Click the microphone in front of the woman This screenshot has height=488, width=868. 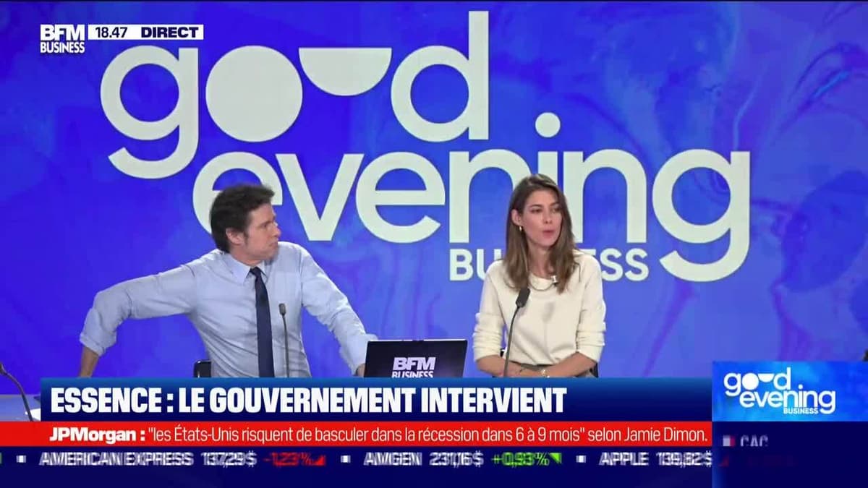(x=522, y=299)
